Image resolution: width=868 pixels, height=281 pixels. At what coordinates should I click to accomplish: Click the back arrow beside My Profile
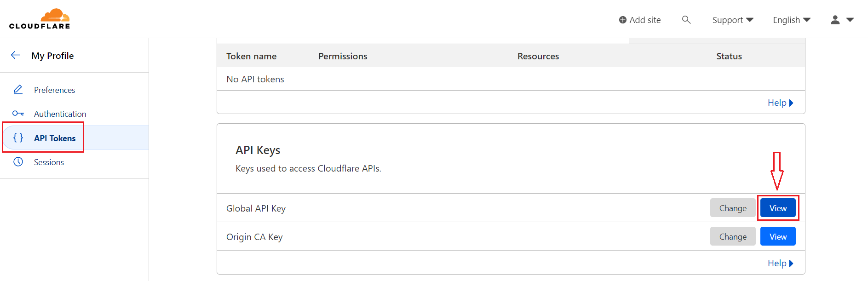click(15, 55)
